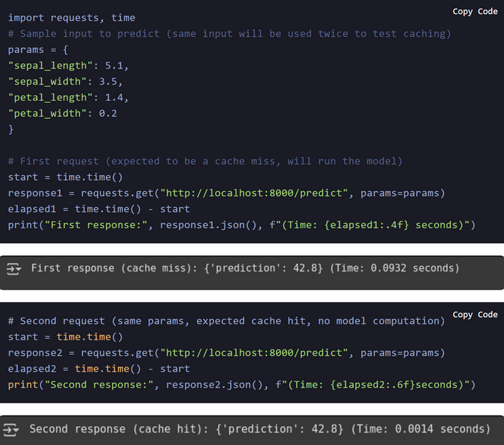This screenshot has width=504, height=445.
Task: Click the elapsed1 assignment line
Action: 99,209
